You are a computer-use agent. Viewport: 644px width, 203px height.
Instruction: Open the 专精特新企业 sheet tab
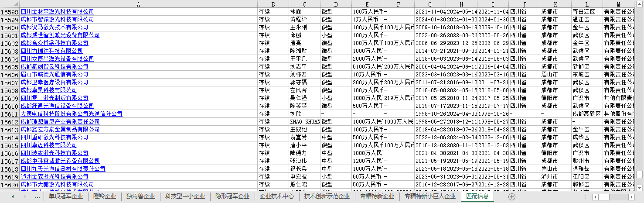point(377,196)
